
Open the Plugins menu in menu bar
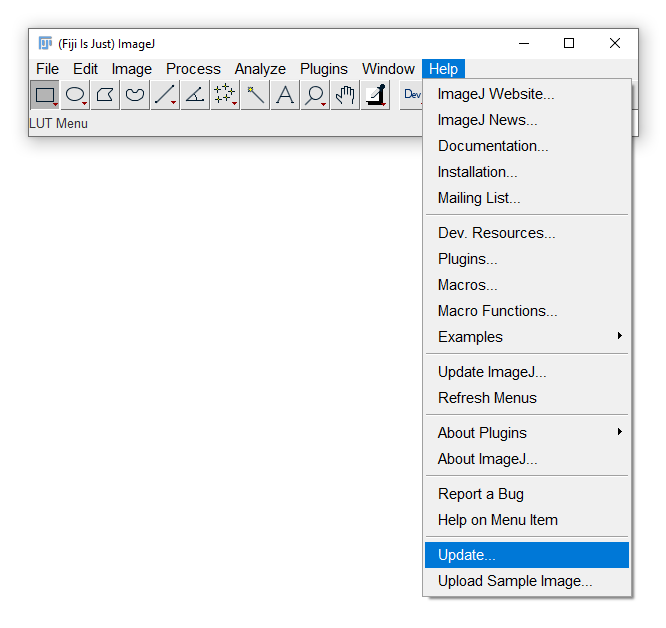[x=324, y=69]
